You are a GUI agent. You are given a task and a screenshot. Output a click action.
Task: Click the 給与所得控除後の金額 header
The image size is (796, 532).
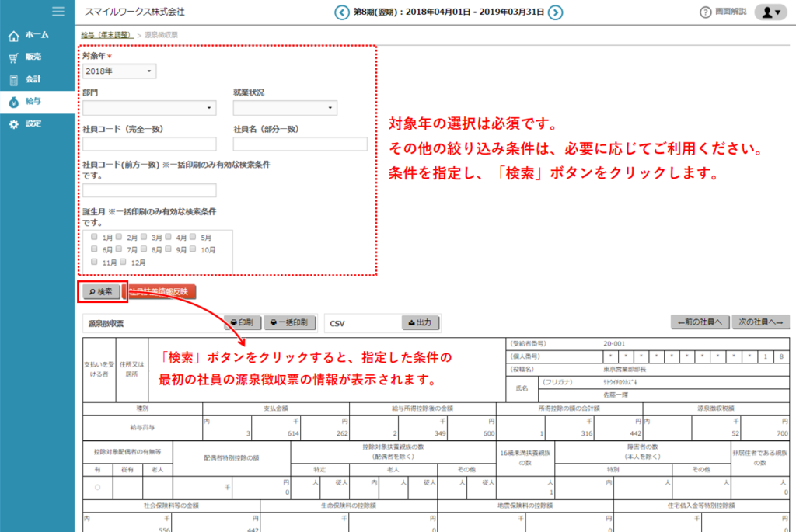[422, 409]
